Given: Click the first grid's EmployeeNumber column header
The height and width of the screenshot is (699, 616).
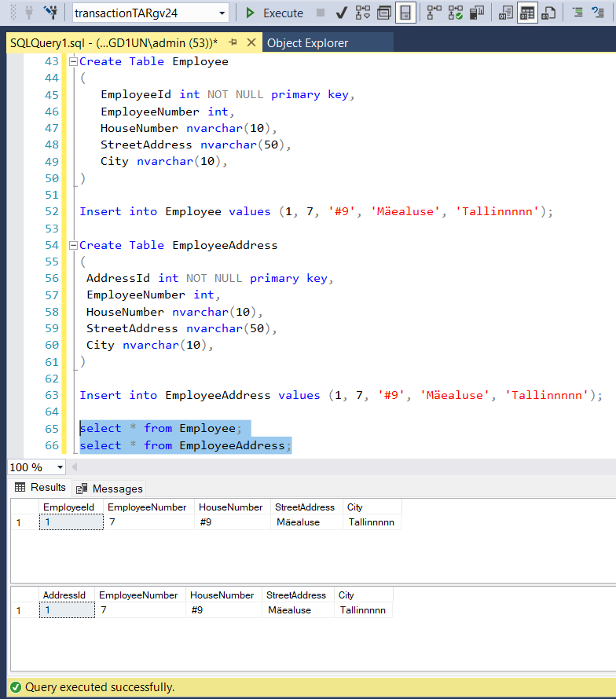Looking at the screenshot, I should click(x=148, y=507).
